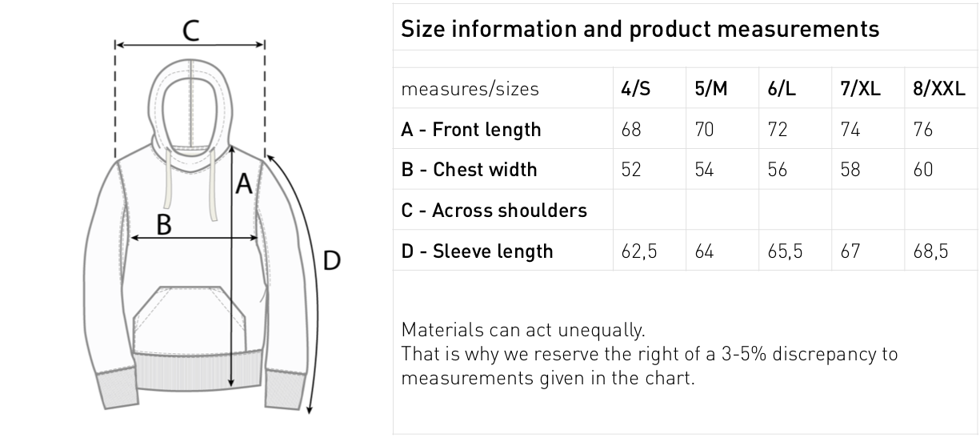Select the 4/S size column header
The width and height of the screenshot is (980, 438).
(636, 89)
